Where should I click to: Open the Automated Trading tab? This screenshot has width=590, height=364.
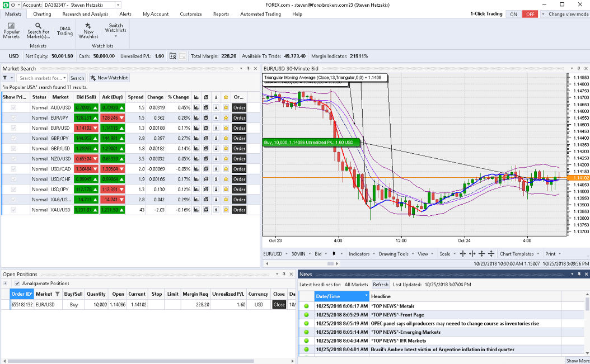260,14
